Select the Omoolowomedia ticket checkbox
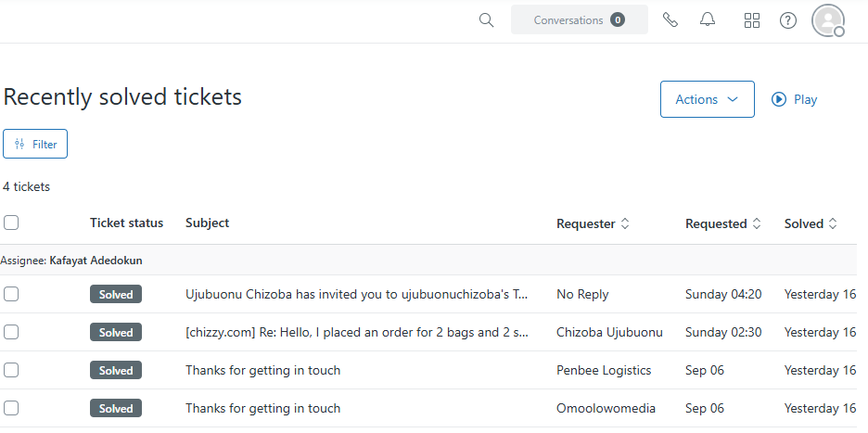The image size is (868, 433). [11, 408]
